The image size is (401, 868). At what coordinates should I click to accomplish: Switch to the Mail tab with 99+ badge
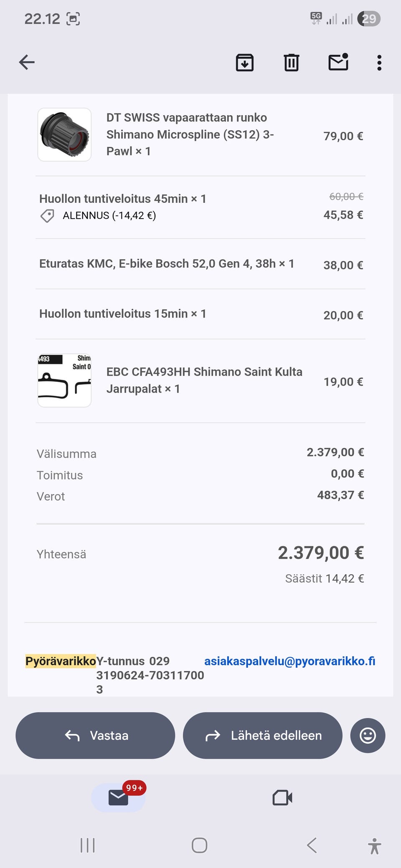tap(119, 797)
